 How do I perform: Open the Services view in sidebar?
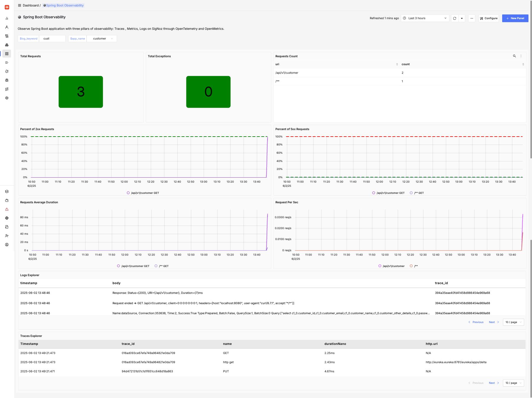(x=7, y=18)
